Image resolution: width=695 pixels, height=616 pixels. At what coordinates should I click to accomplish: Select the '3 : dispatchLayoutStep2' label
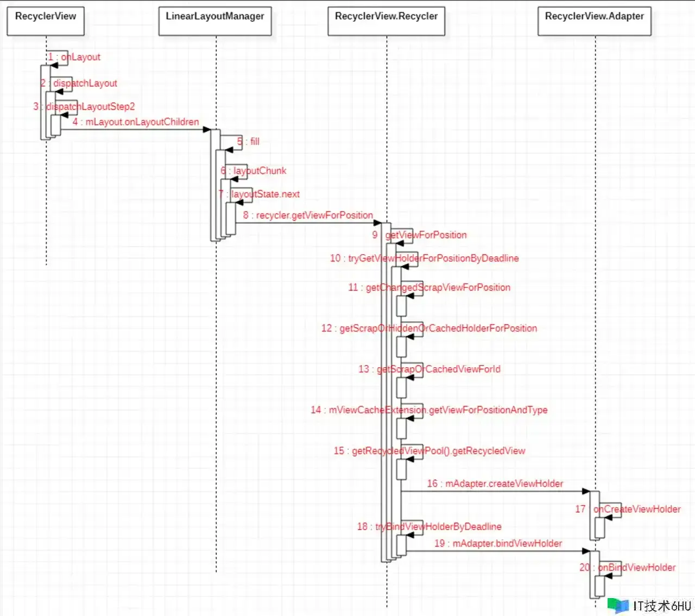[84, 106]
